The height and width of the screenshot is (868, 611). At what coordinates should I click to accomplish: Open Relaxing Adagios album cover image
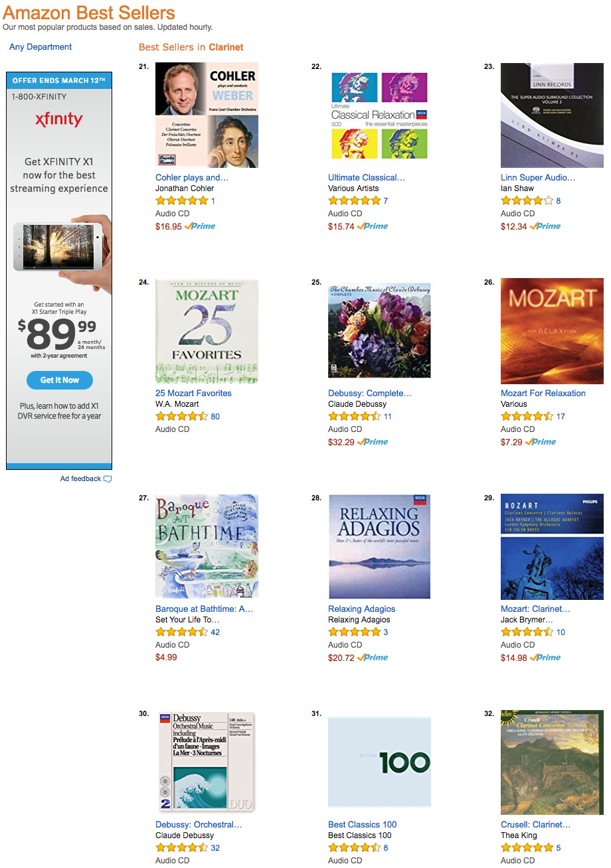379,547
